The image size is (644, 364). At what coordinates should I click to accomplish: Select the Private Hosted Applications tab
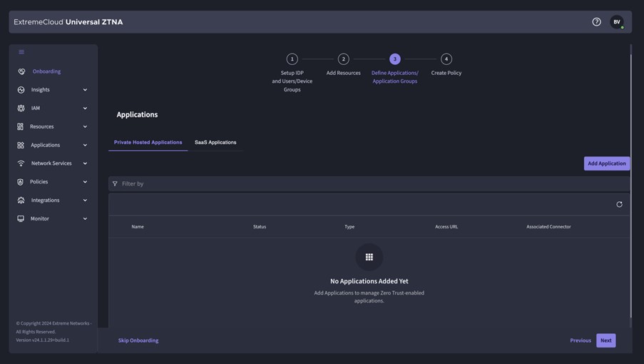coord(148,143)
